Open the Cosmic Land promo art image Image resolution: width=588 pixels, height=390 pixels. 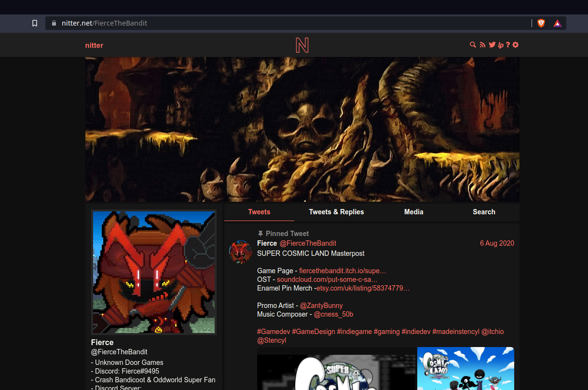[465, 368]
